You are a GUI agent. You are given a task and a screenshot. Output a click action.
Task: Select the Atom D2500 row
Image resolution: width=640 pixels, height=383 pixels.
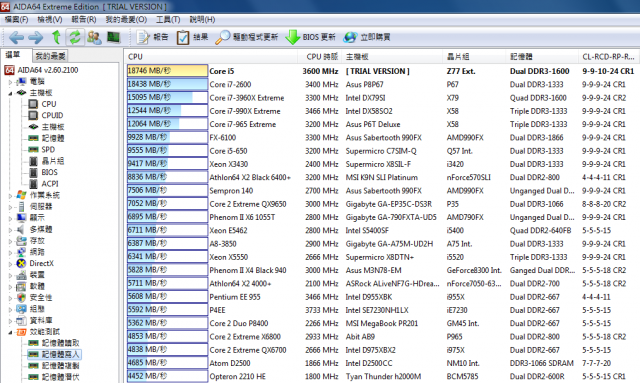[x=382, y=363]
